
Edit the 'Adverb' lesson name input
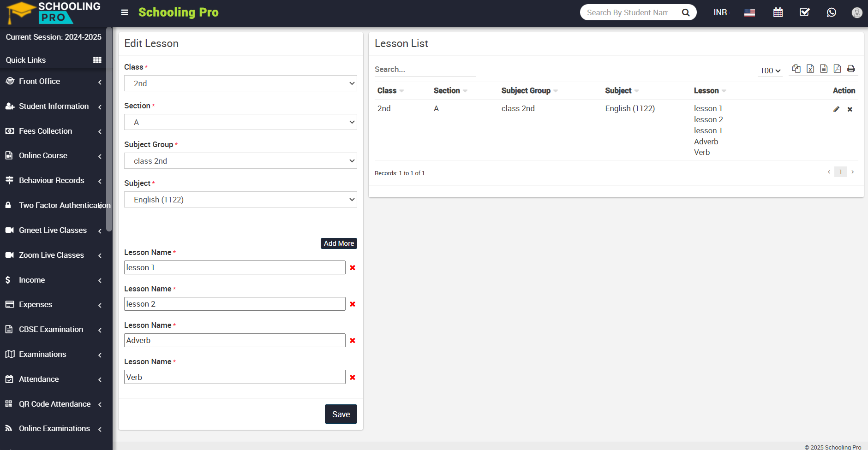pyautogui.click(x=235, y=340)
